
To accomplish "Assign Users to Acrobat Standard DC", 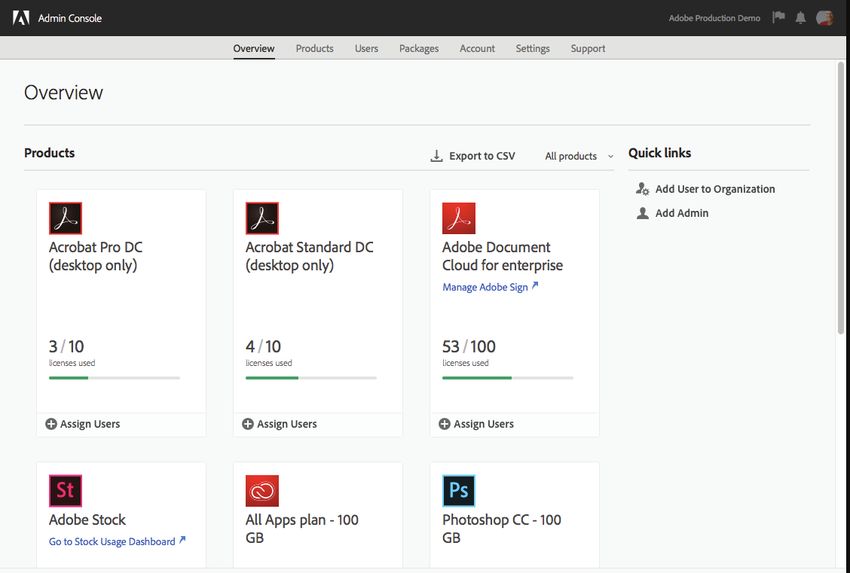I will 280,424.
